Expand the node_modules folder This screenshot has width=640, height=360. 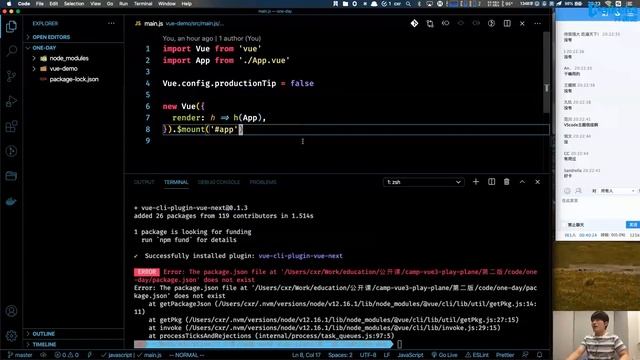point(74,58)
